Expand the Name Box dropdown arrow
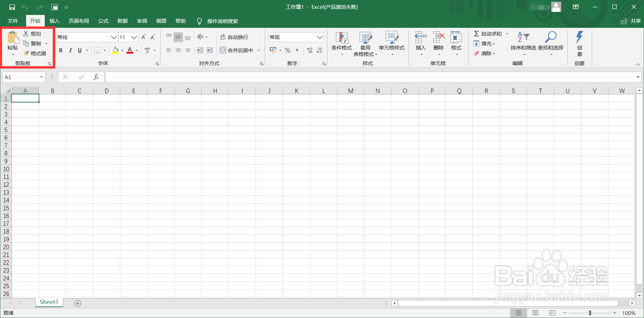Viewport: 644px width, 318px height. pyautogui.click(x=42, y=77)
